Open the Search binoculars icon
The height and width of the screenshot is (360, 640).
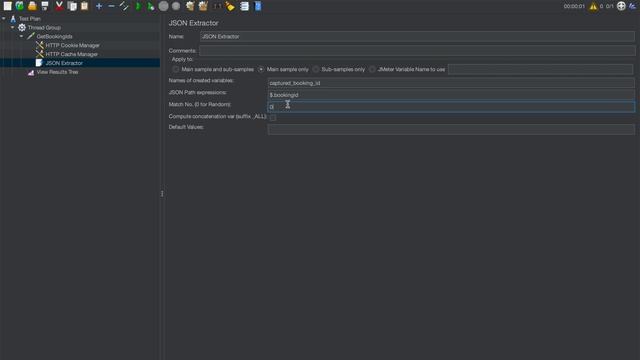pos(217,6)
